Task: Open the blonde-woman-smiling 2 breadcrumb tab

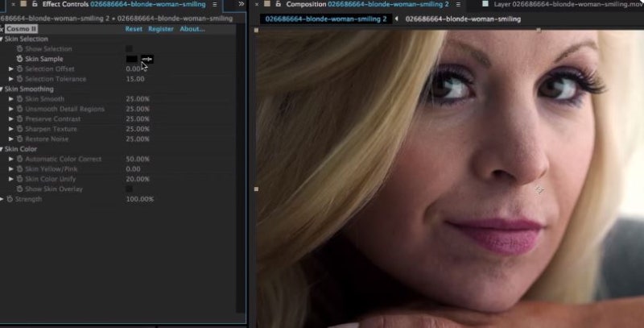Action: (x=326, y=19)
